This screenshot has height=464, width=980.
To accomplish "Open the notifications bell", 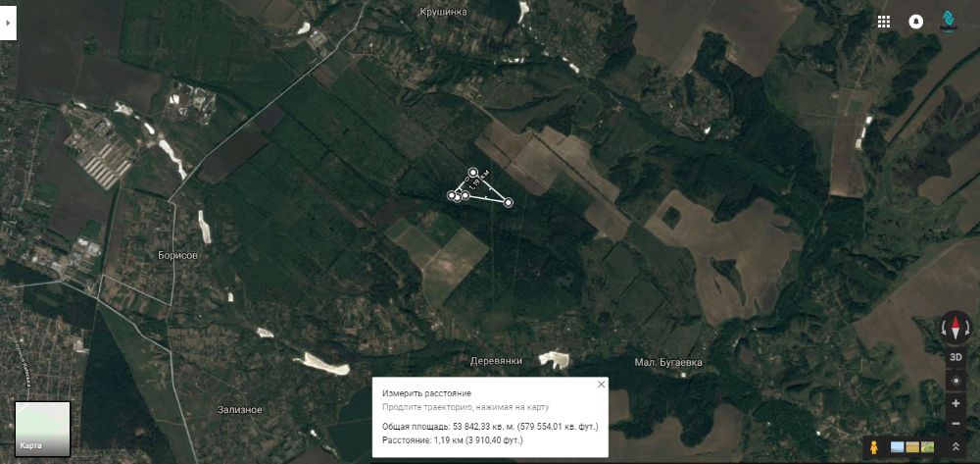I will click(x=915, y=22).
